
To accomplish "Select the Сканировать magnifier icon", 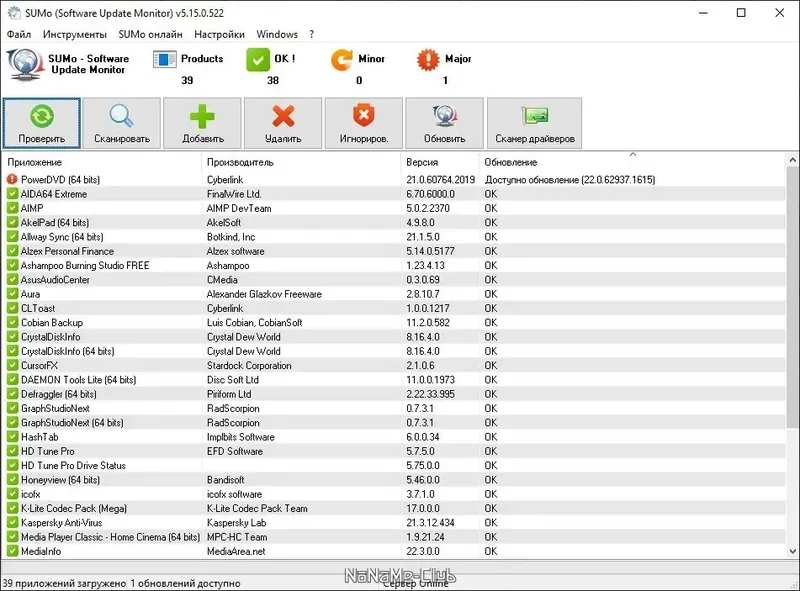I will tap(120, 117).
